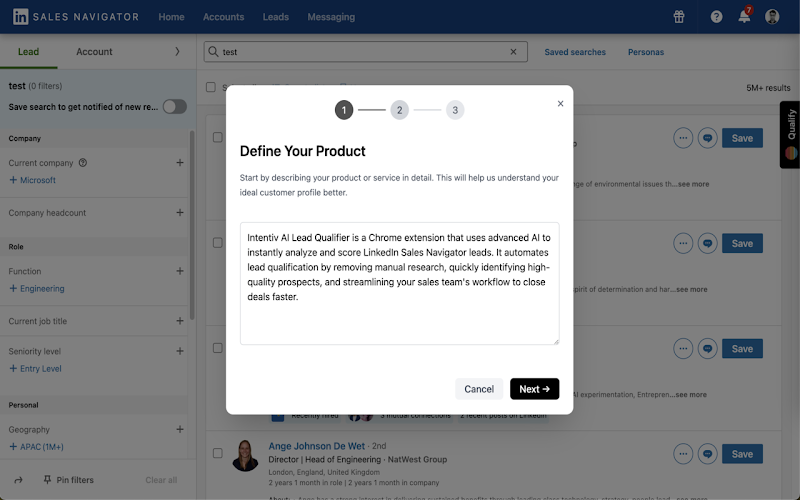Click the filter panel scrollbar

[192, 224]
